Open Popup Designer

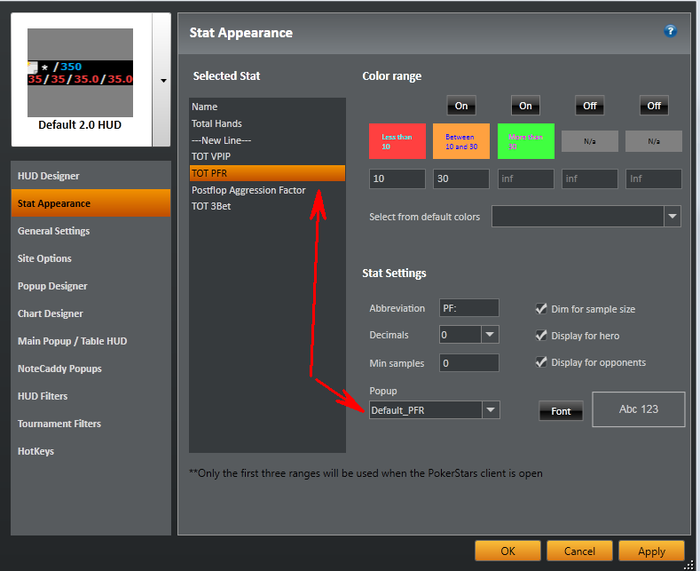pos(91,286)
